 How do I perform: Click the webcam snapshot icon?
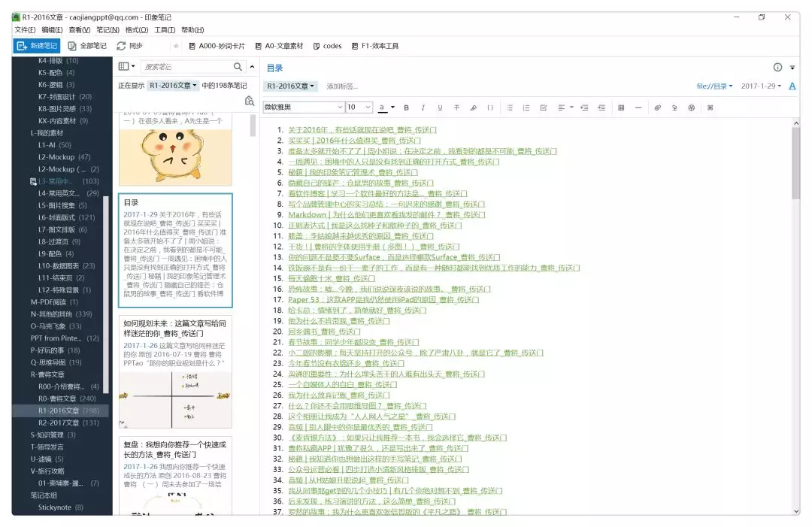[692, 108]
